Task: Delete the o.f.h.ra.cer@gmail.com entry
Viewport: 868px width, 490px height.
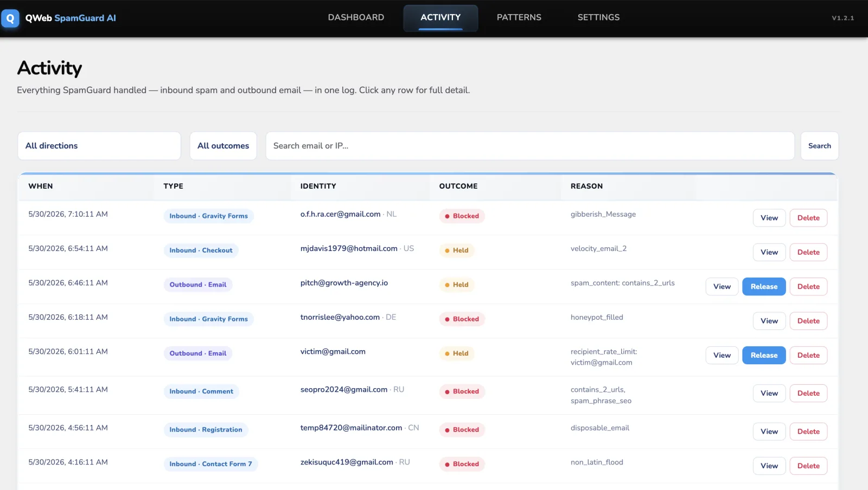Action: pos(808,218)
